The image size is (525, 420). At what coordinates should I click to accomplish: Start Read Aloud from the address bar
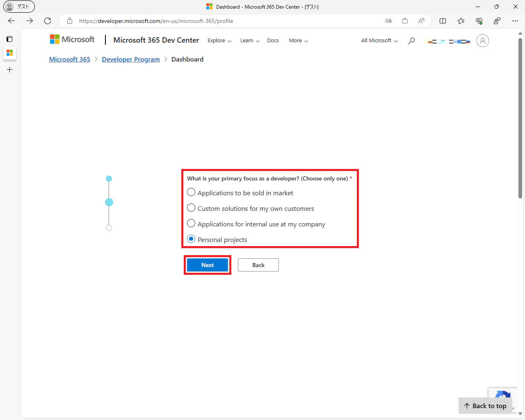421,21
